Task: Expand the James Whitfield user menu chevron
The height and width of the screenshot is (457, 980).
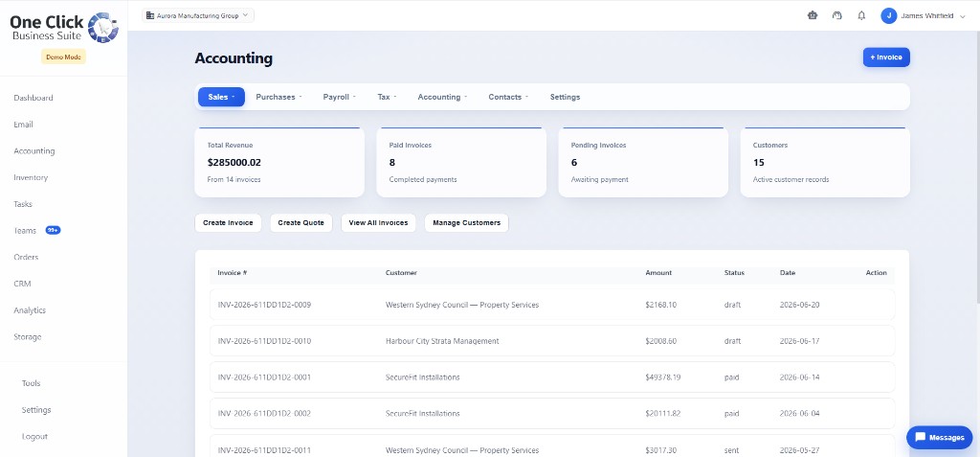Action: click(962, 16)
